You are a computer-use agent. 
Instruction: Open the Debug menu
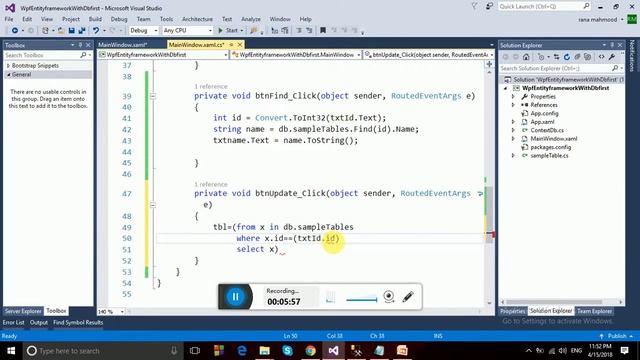pyautogui.click(x=119, y=19)
